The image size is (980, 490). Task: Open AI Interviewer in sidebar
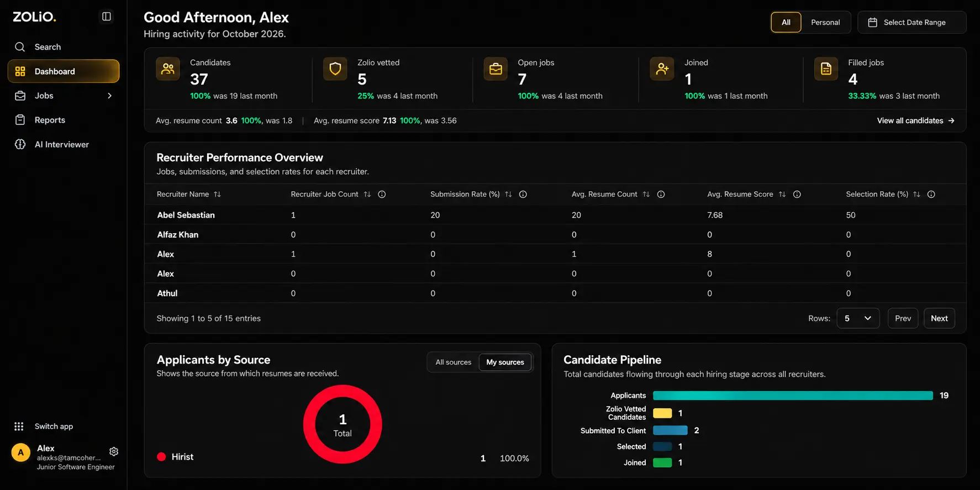(x=64, y=144)
